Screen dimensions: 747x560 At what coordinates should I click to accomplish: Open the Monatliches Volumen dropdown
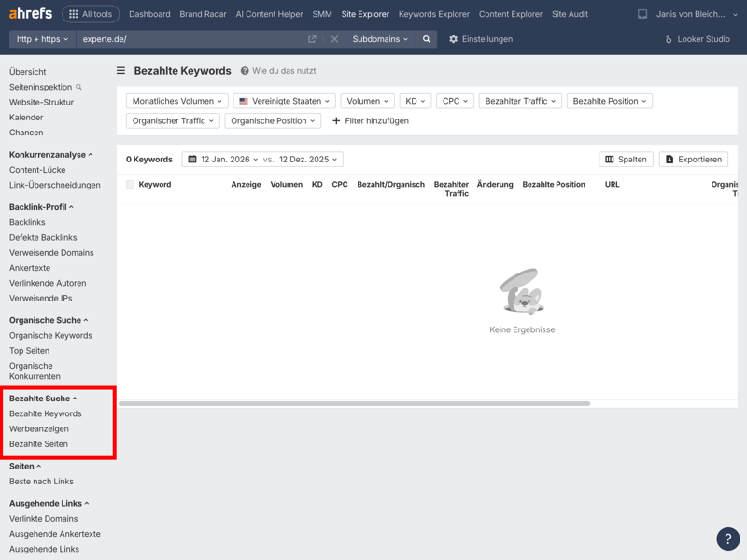point(176,101)
